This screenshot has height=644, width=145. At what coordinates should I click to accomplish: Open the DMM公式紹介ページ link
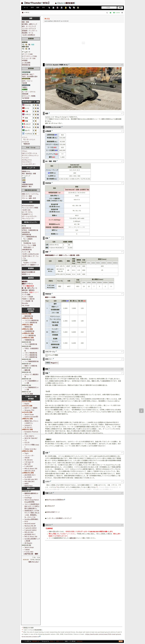coord(53,512)
